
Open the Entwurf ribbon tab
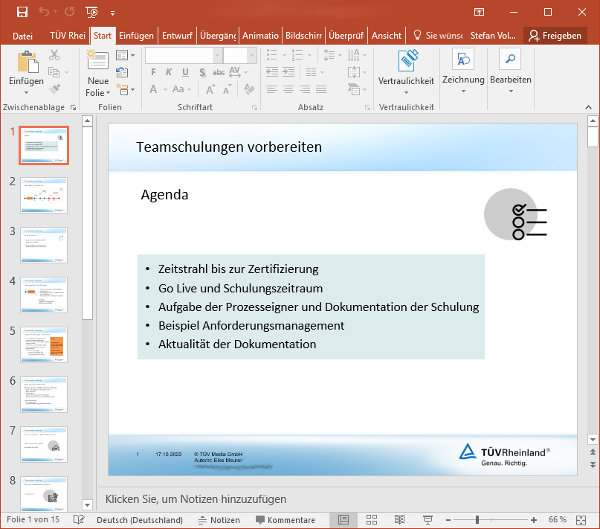[177, 35]
